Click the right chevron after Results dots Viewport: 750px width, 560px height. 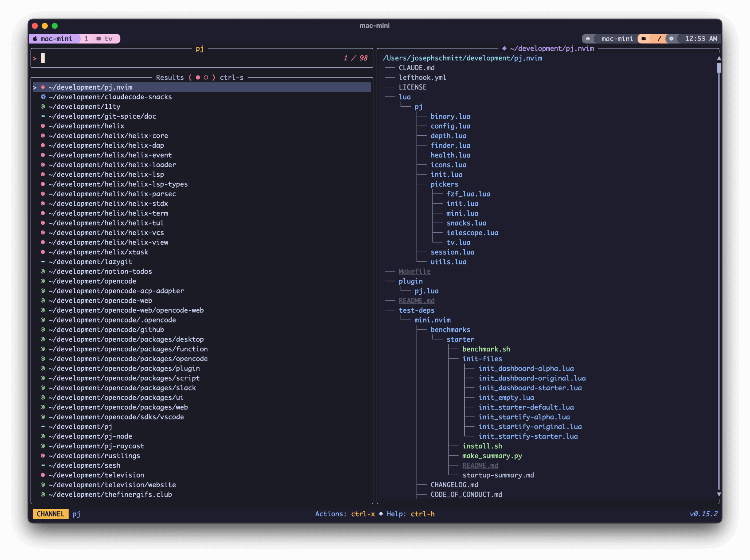point(214,78)
